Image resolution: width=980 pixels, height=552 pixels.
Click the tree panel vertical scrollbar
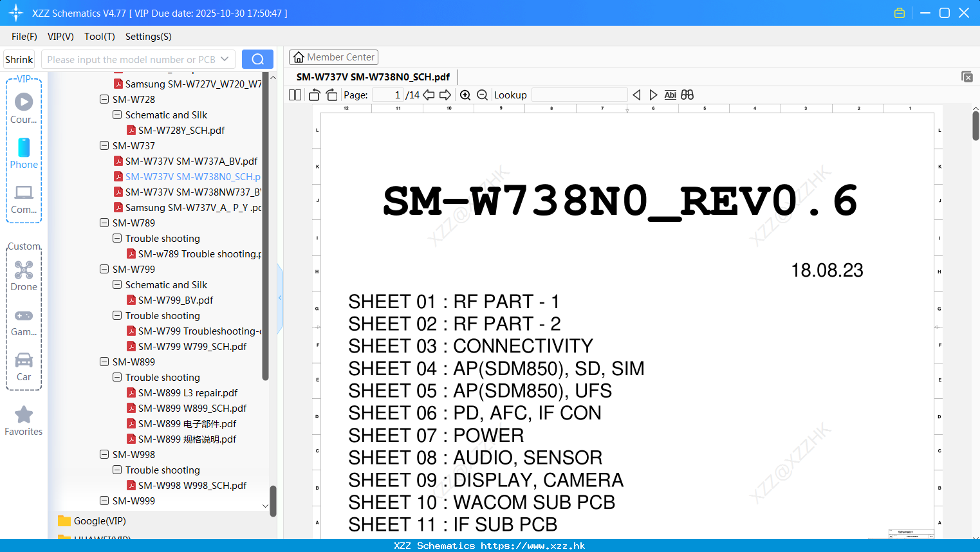click(265, 225)
